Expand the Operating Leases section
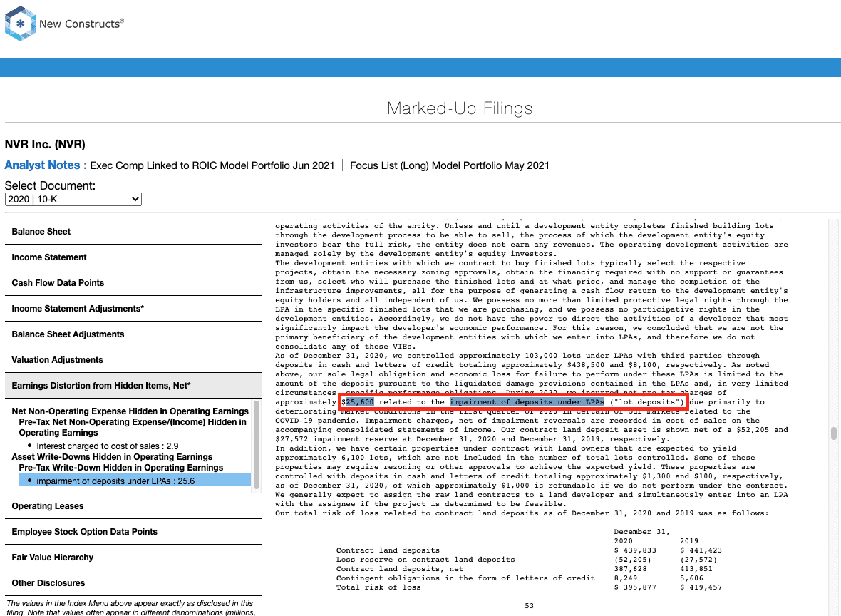 click(x=133, y=506)
